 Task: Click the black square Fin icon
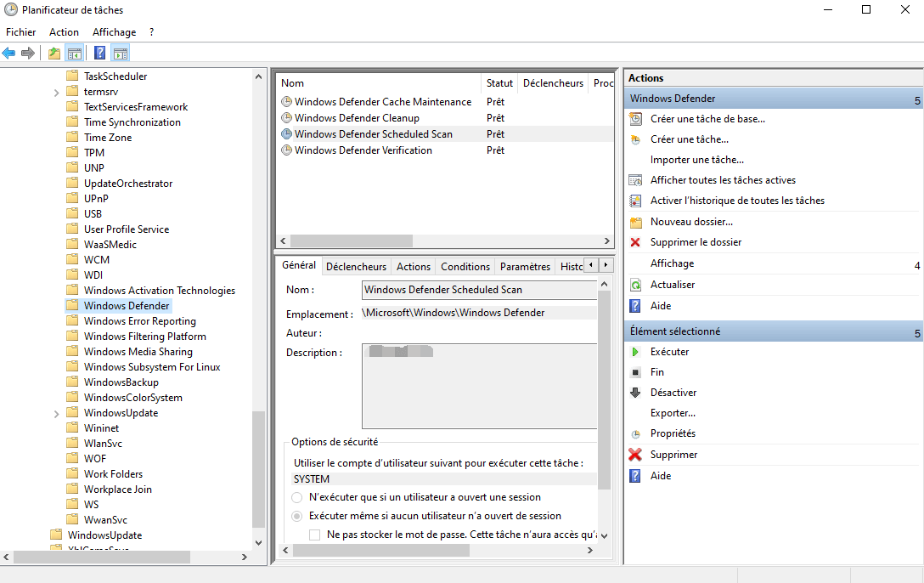pyautogui.click(x=635, y=372)
